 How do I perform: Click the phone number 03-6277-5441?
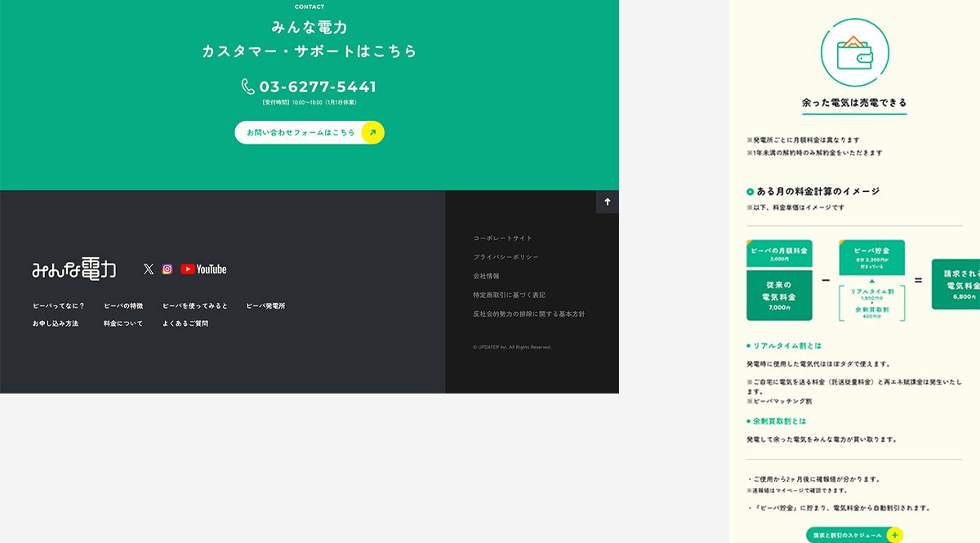(318, 87)
